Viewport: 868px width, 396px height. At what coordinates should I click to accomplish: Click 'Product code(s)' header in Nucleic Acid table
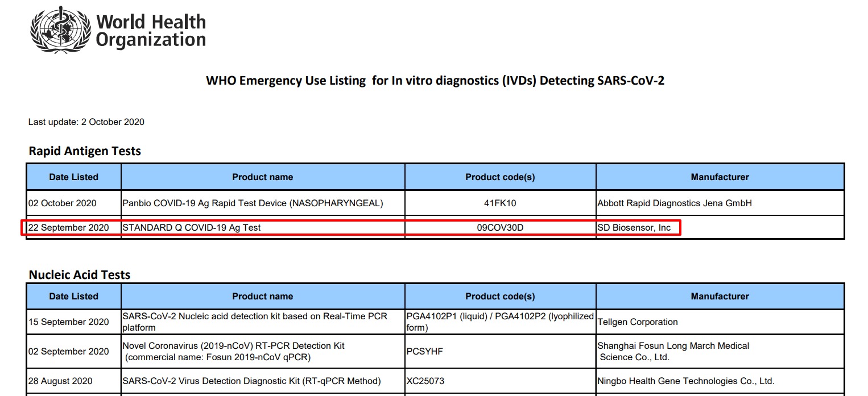pos(501,297)
